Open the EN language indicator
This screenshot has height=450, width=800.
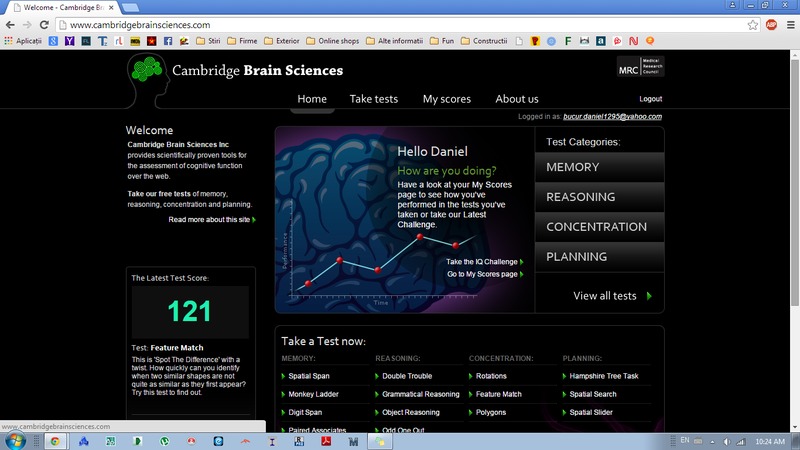685,440
